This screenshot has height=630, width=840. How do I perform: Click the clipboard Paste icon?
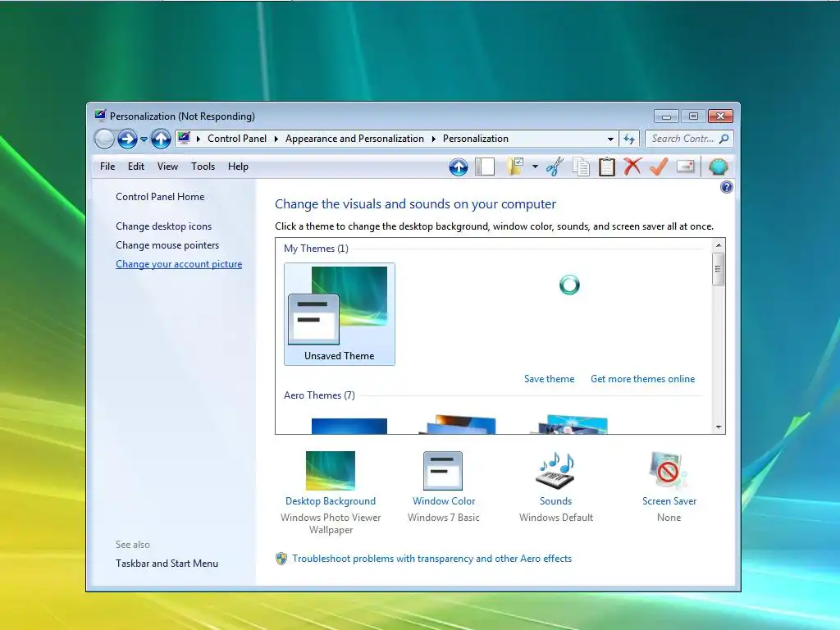pos(606,167)
